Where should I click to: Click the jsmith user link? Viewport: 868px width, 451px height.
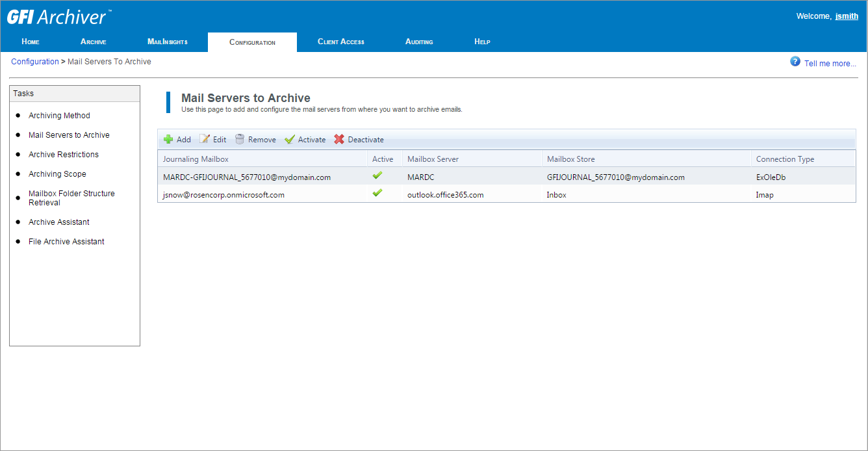click(847, 16)
